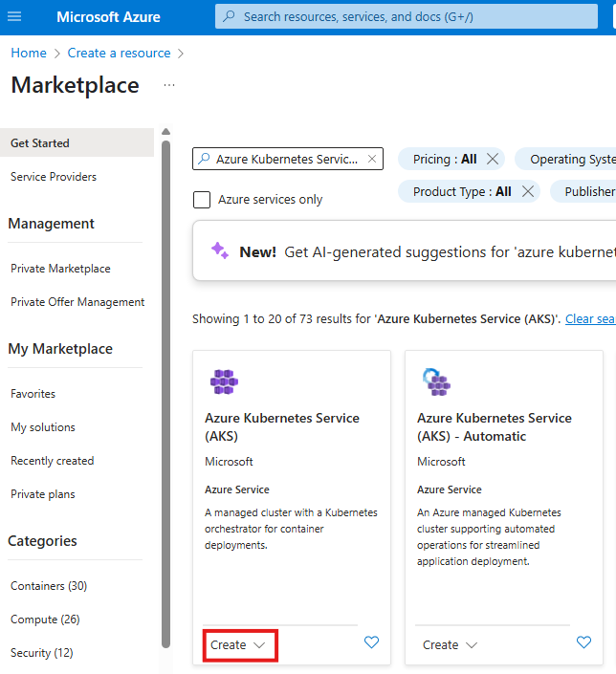Click the AKS Automatic description text
This screenshot has height=674, width=616.
[x=489, y=537]
